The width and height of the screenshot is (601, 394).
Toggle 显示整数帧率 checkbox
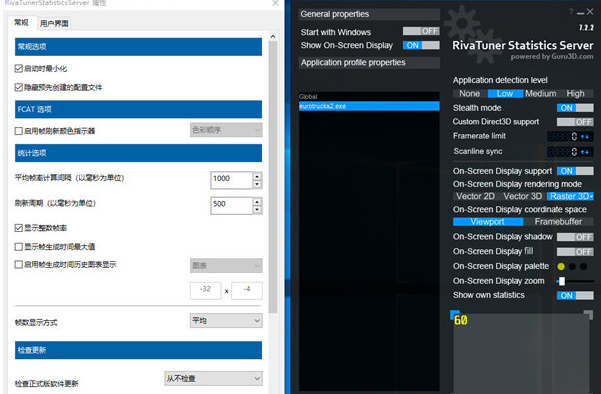[18, 228]
